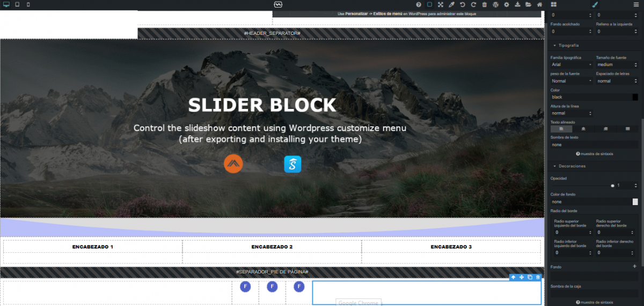644x306 pixels.
Task: Undo the last action
Action: pos(463,4)
